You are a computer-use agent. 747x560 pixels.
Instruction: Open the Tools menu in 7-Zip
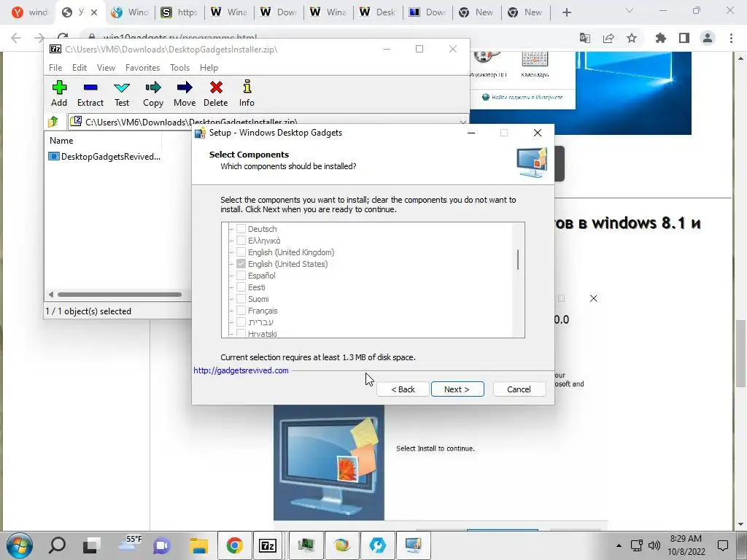click(x=179, y=68)
